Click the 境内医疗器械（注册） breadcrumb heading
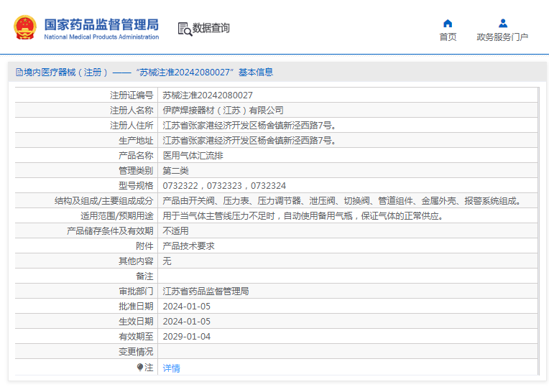 (x=66, y=73)
